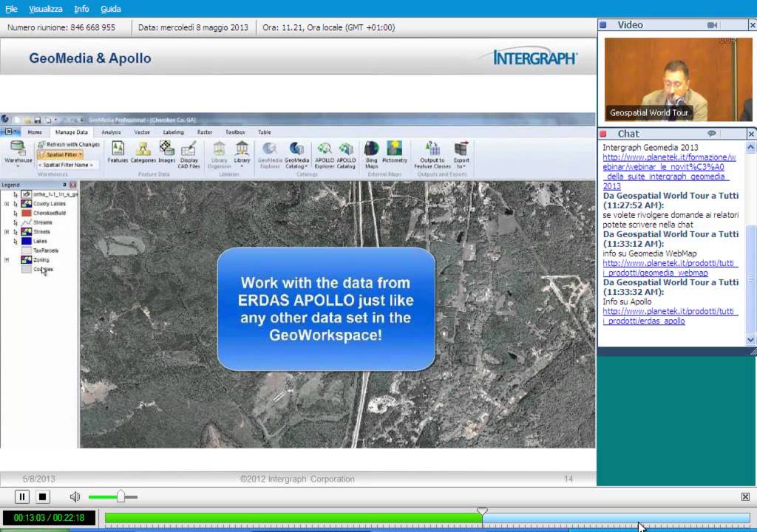
Task: Toggle selectability arrow for CherokeeBuild
Action: point(16,213)
